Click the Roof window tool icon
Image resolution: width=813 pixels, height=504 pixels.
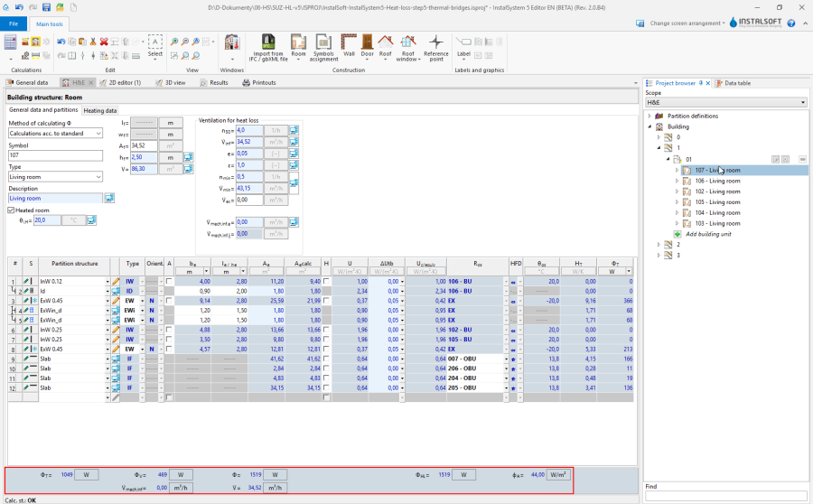pos(408,42)
